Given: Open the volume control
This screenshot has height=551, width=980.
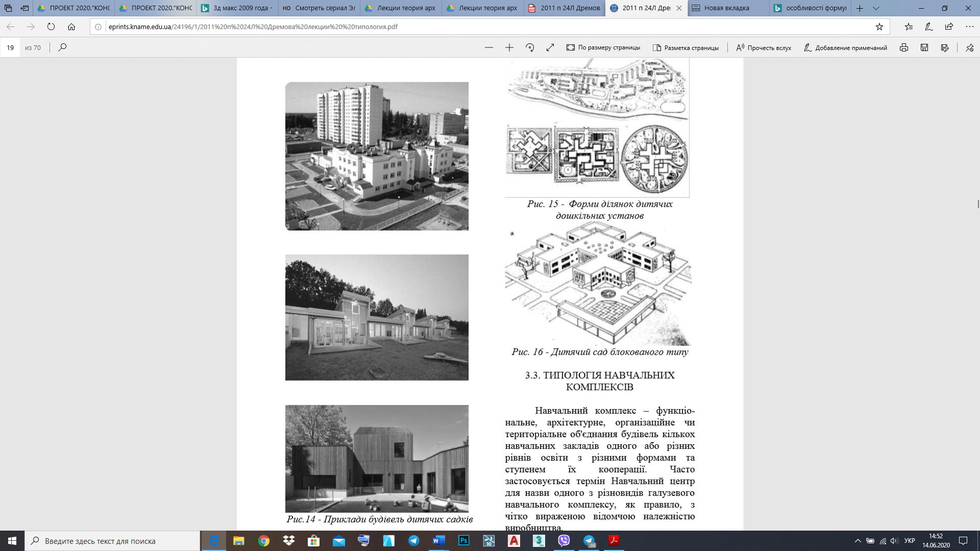Looking at the screenshot, I should point(894,541).
